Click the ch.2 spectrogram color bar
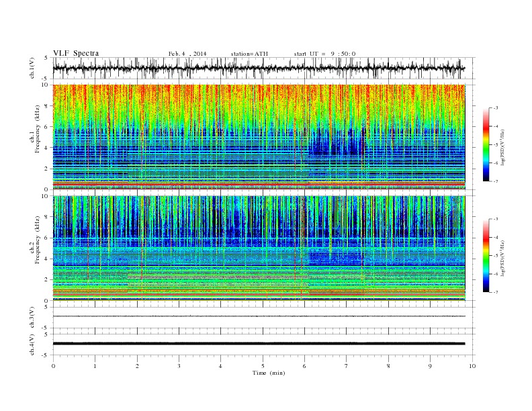The image size is (532, 411). [x=486, y=256]
